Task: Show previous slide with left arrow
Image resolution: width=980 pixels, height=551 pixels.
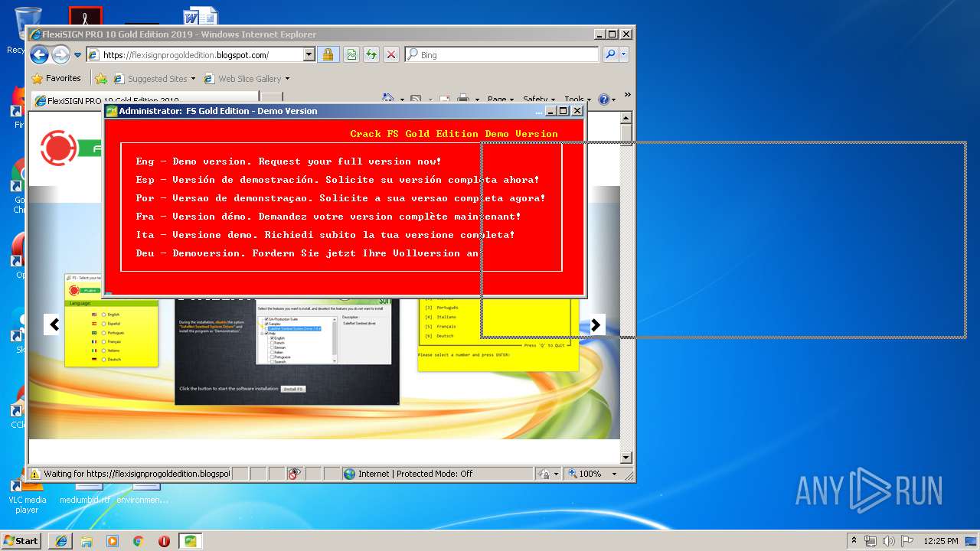Action: click(54, 324)
